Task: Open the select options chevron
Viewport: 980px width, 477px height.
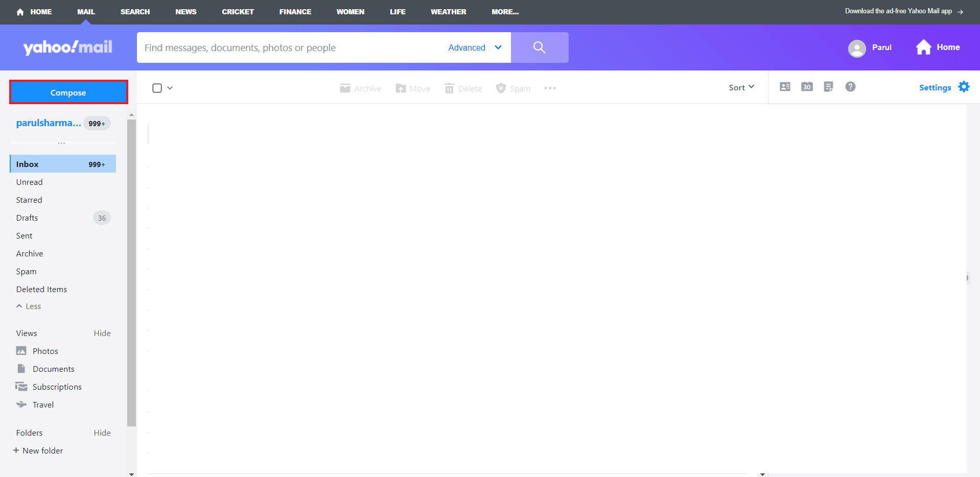Action: (x=170, y=88)
